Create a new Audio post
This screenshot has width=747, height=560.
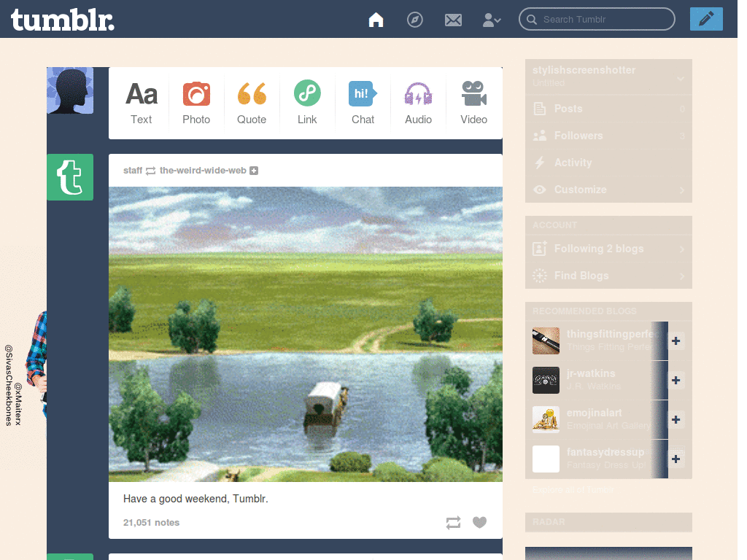coord(418,104)
